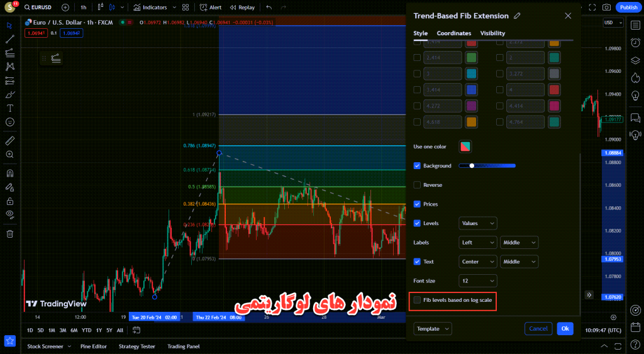
Task: Open the Text Center alignment dropdown
Action: (478, 262)
